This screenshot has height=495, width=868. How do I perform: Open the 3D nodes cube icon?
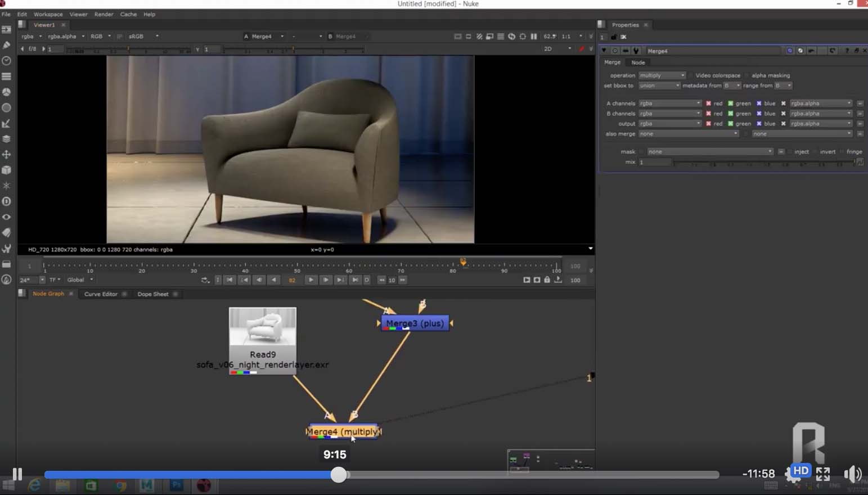tap(7, 170)
